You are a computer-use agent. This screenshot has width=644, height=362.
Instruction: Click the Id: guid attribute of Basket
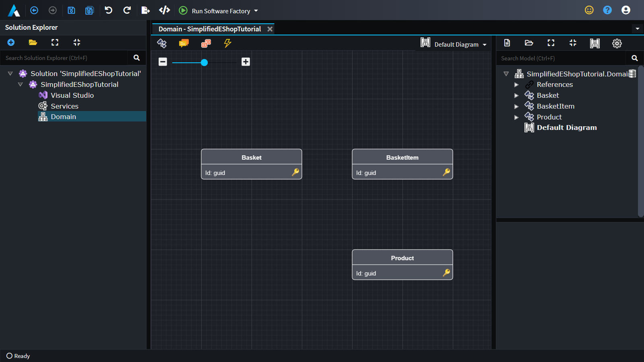(x=215, y=173)
